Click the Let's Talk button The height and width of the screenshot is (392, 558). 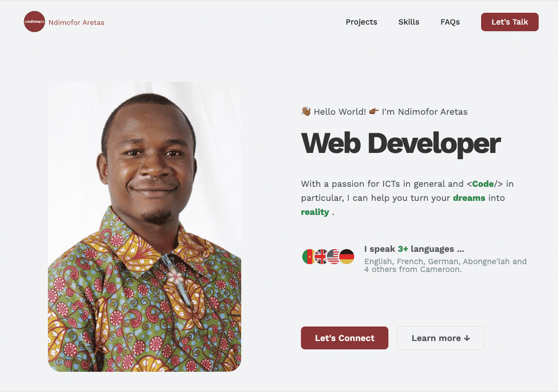pyautogui.click(x=509, y=22)
